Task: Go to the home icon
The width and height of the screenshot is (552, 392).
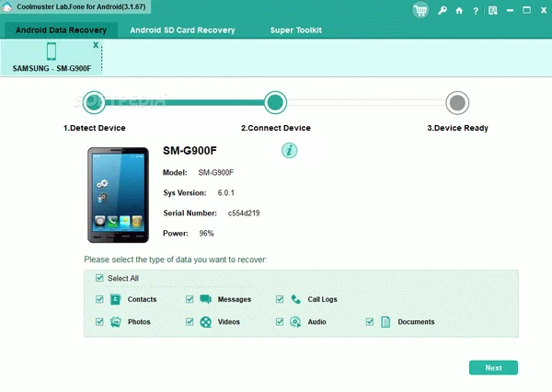Action: tap(459, 11)
